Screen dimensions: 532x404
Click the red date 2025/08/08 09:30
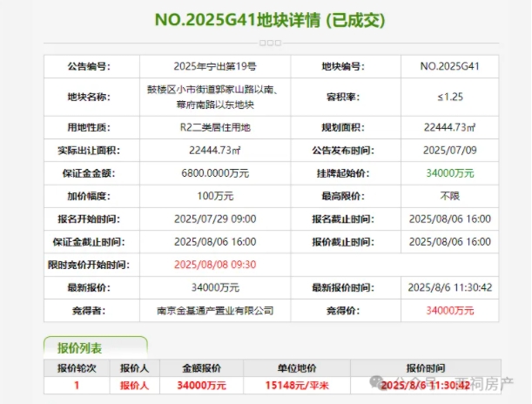(x=215, y=264)
